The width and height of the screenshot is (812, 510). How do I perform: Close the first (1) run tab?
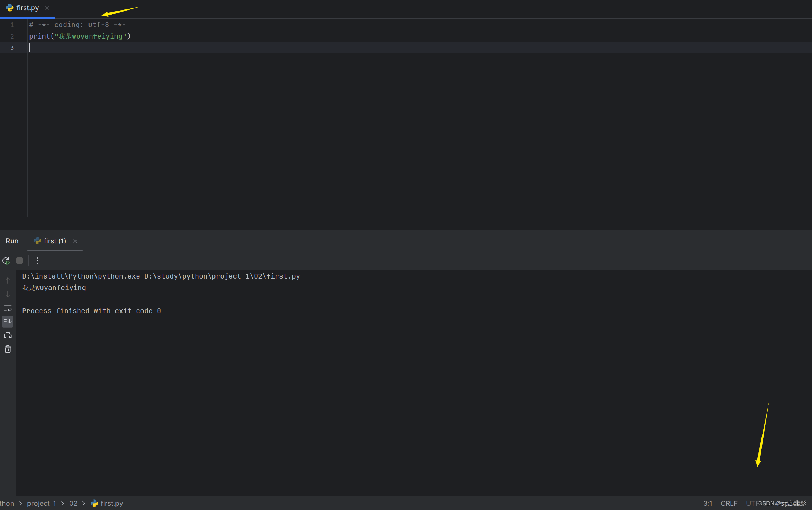click(x=75, y=241)
